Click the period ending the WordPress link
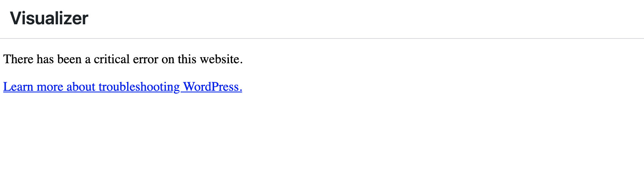Image resolution: width=644 pixels, height=184 pixels. 241,90
